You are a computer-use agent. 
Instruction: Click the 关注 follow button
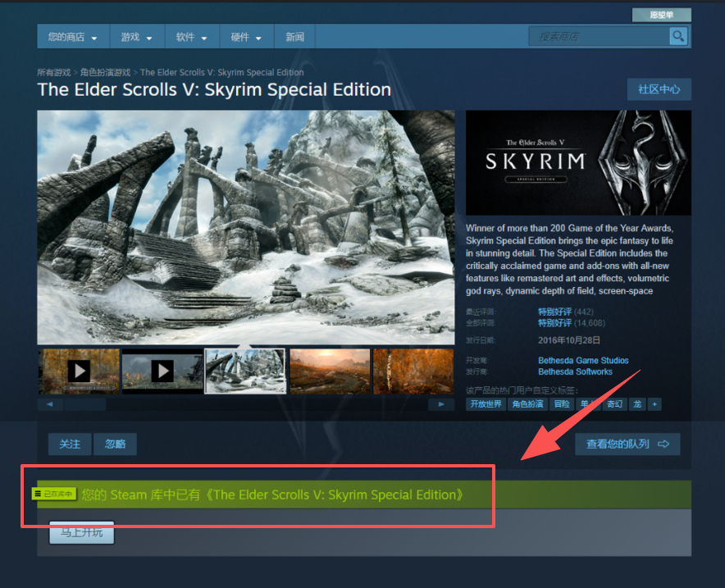(x=70, y=444)
